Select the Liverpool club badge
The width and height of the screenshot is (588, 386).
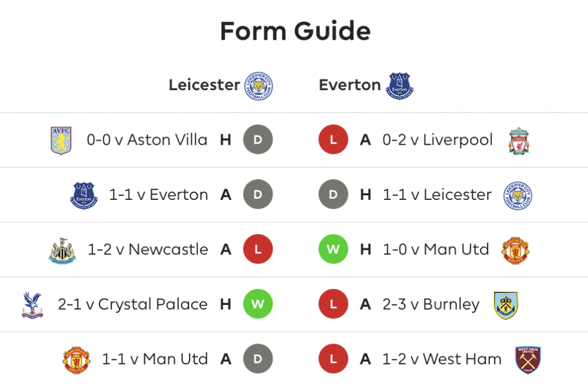[519, 141]
